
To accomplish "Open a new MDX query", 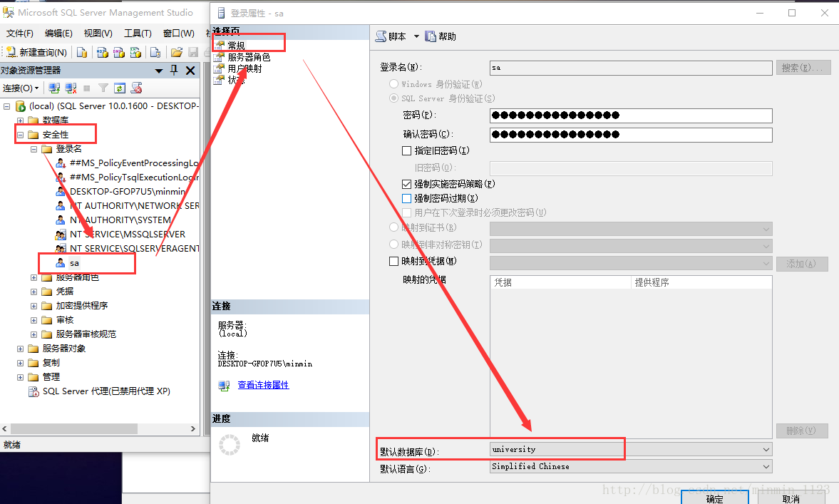I will coord(102,52).
